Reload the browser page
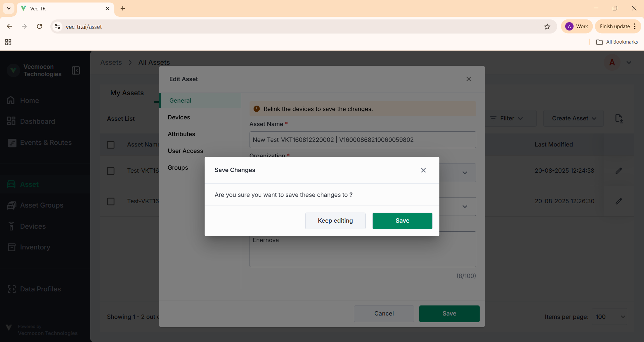 coord(39,26)
